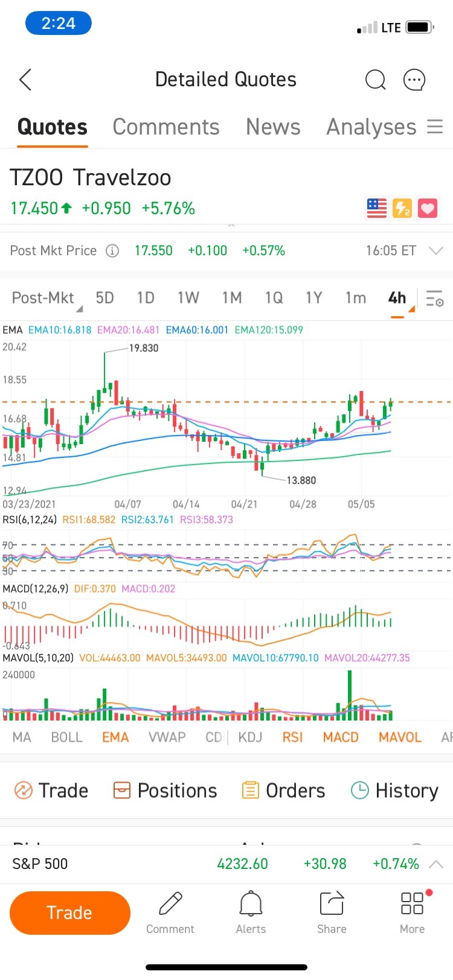Select the 1M chart range
The image size is (453, 980).
(231, 298)
